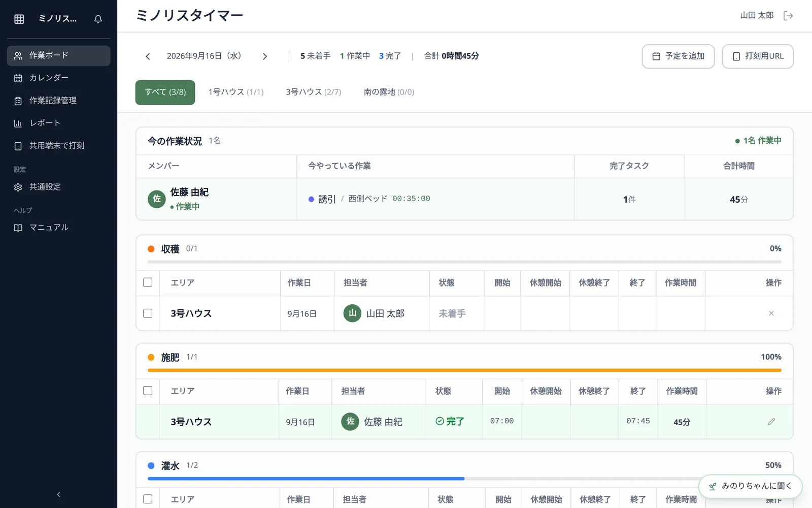Open カレンダー in sidebar
The width and height of the screenshot is (812, 508).
click(x=58, y=78)
